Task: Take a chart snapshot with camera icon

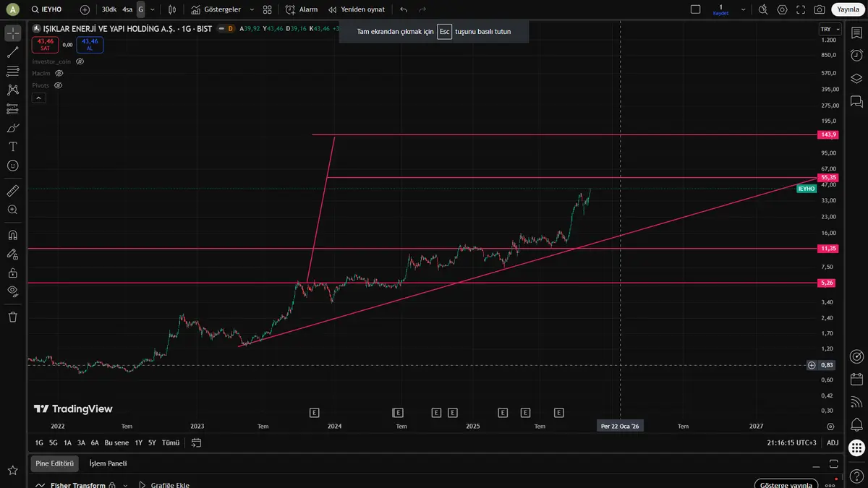Action: click(x=820, y=9)
